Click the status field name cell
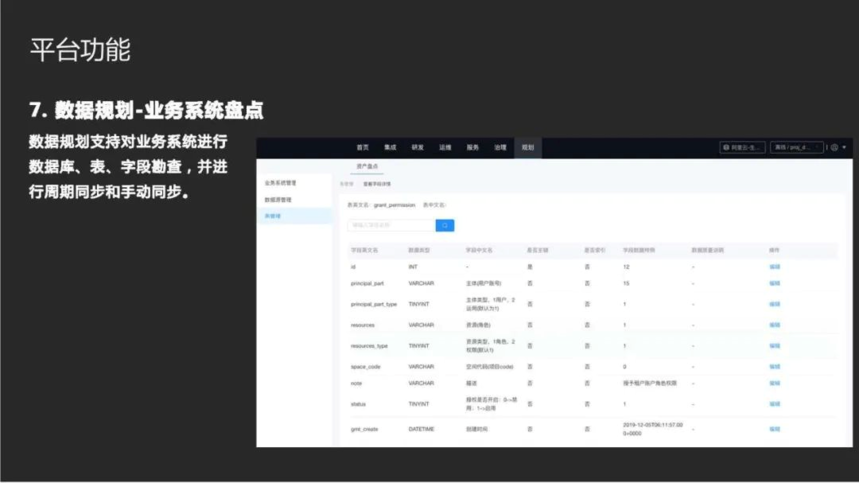The width and height of the screenshot is (859, 483). point(358,404)
